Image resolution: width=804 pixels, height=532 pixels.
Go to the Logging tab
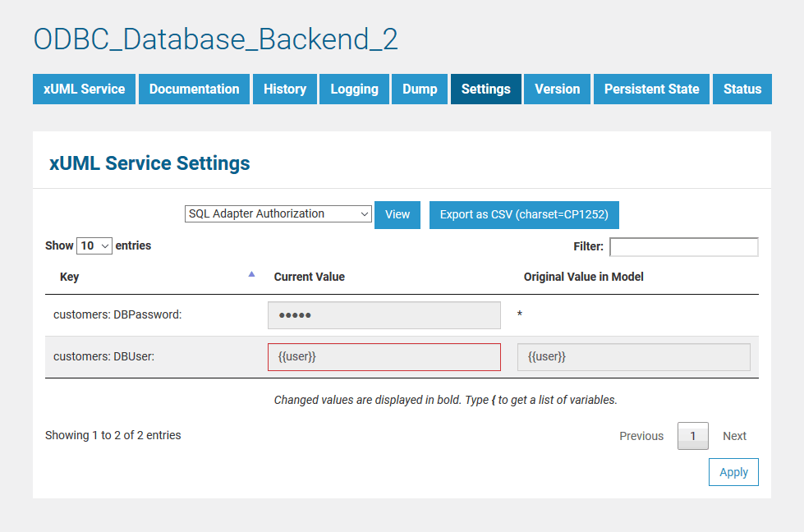(354, 89)
